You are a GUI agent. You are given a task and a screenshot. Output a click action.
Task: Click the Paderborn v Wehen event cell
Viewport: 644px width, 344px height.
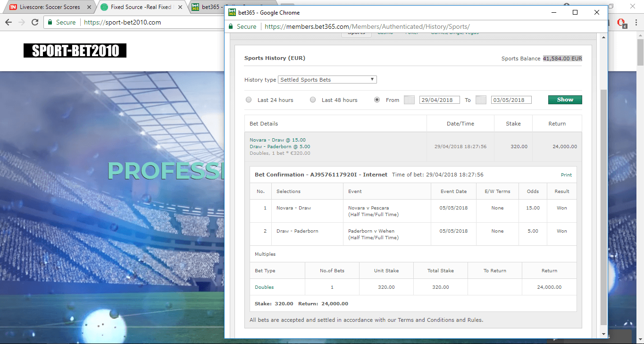coord(387,234)
